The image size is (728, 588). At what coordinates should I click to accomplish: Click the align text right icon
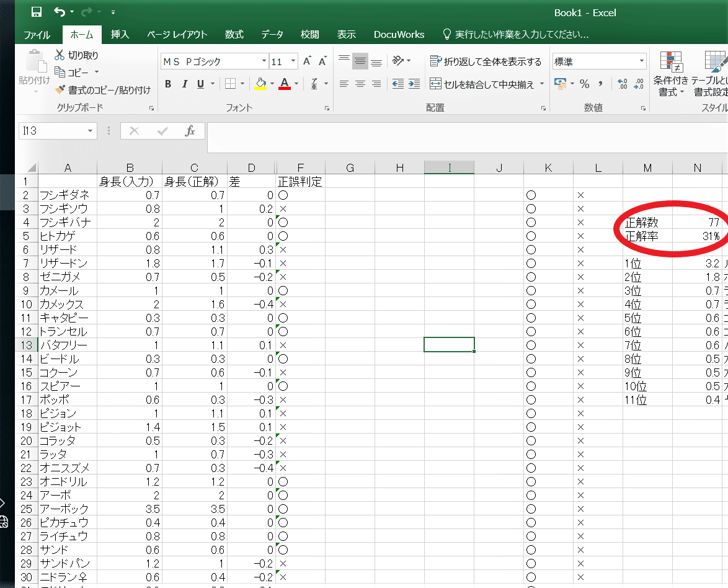(376, 84)
